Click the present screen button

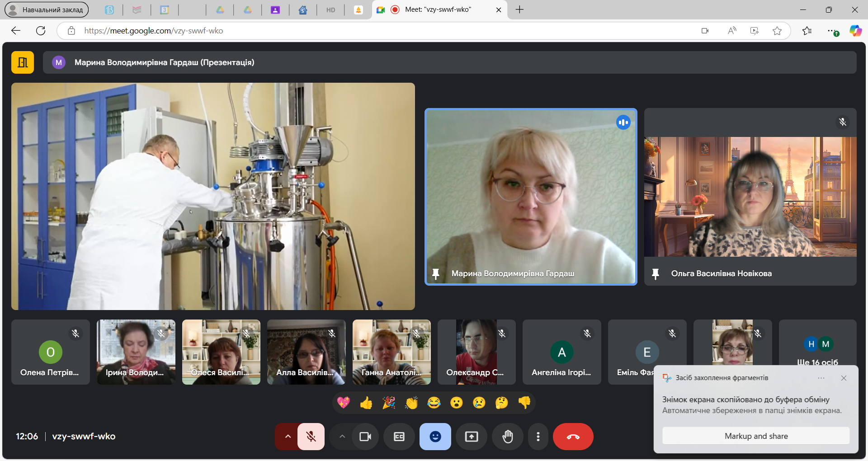tap(472, 437)
